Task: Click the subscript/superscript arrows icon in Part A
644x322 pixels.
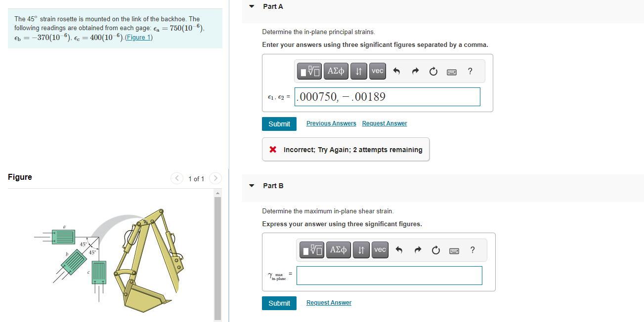Action: click(358, 71)
